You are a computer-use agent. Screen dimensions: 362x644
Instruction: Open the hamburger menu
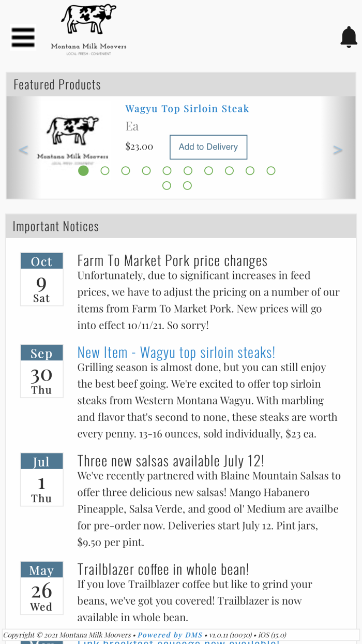[23, 38]
